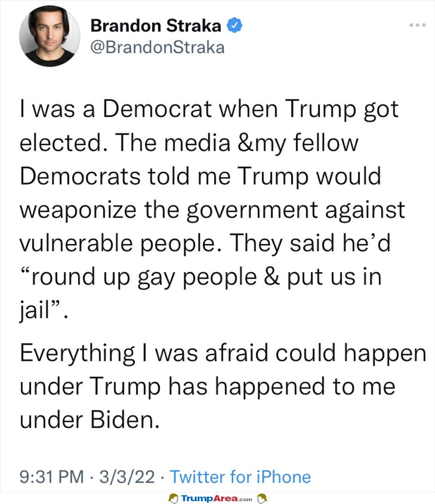Select the @BrandonStraka handle
The height and width of the screenshot is (504, 435).
157,48
